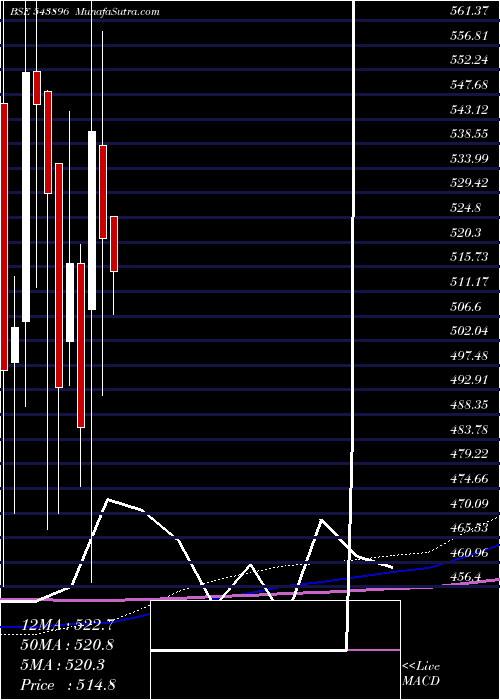The image size is (500, 700).
Task: Select the 492.91 price axis label
Action: tap(468, 379)
